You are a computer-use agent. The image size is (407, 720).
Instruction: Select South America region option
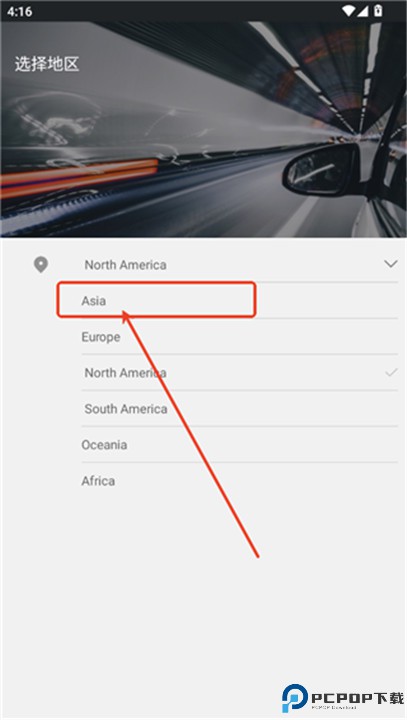(x=239, y=409)
